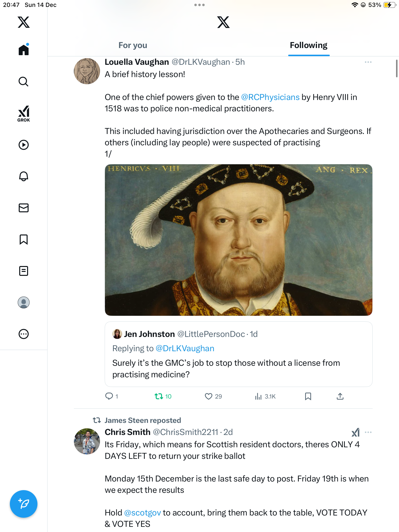Image resolution: width=399 pixels, height=532 pixels.
Task: Share Louella Vaughan's post
Action: 340,396
